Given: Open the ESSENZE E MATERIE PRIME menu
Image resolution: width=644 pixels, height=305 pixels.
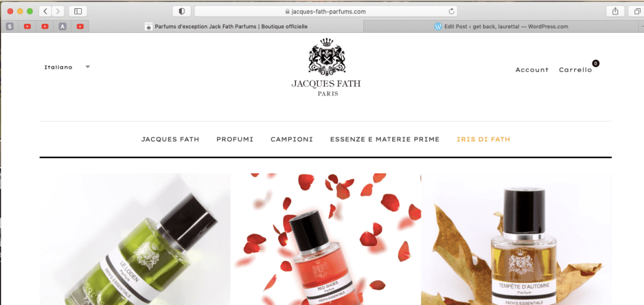Looking at the screenshot, I should 385,139.
